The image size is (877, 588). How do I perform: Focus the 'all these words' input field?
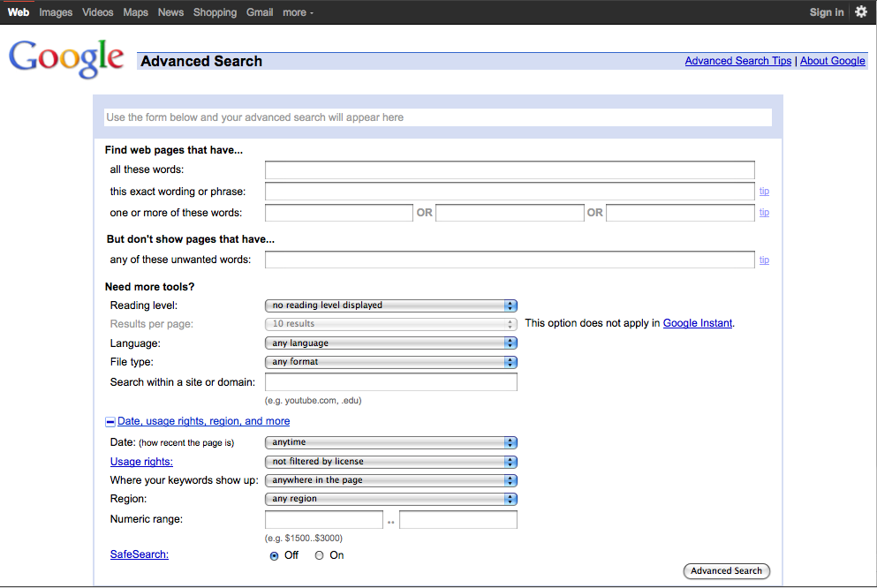pyautogui.click(x=510, y=170)
